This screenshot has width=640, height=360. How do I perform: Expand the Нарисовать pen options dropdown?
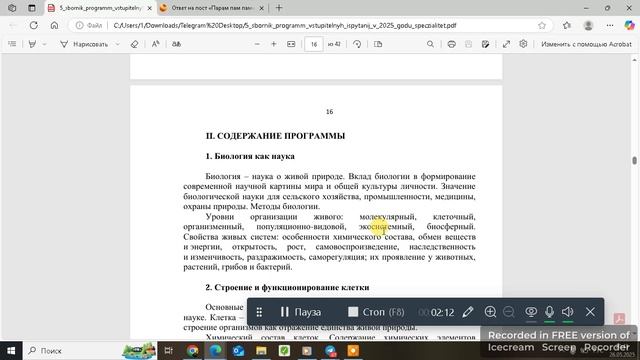pyautogui.click(x=118, y=44)
